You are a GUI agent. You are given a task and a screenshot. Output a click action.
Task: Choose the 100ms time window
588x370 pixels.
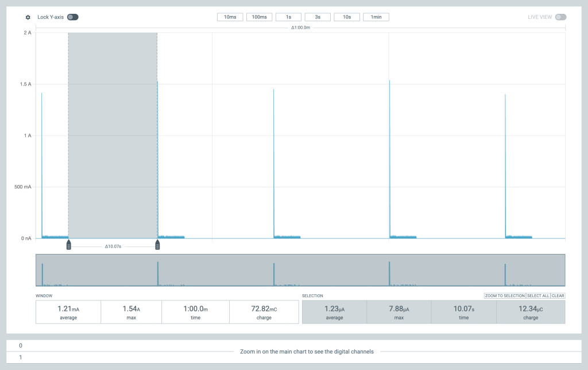tap(259, 17)
